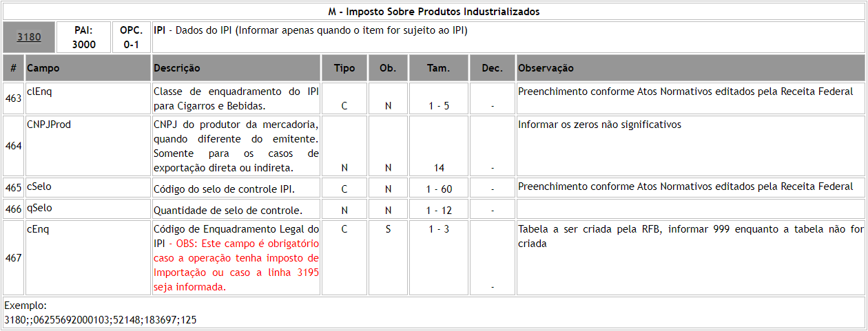
Task: Click the "PAI: 3000" cell
Action: coord(84,37)
